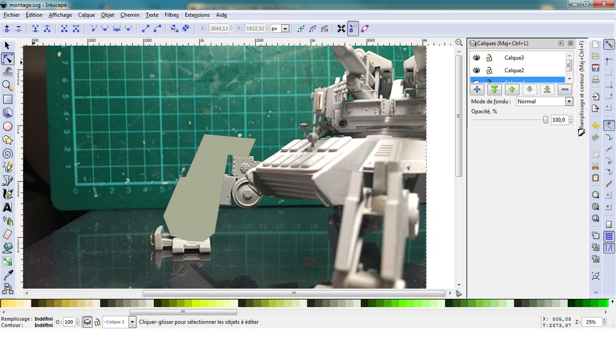Increase the Y coordinate value
Viewport: 616px width, 364px height.
(267, 26)
